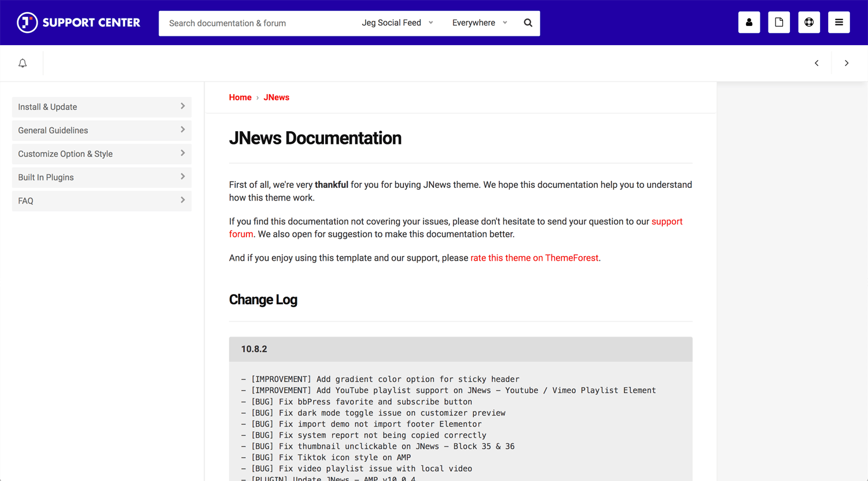The width and height of the screenshot is (868, 481).
Task: Click the notification bell icon
Action: [x=23, y=63]
